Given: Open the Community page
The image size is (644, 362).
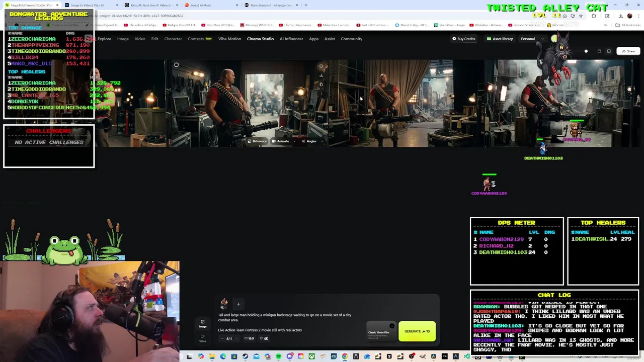Looking at the screenshot, I should coord(351,39).
